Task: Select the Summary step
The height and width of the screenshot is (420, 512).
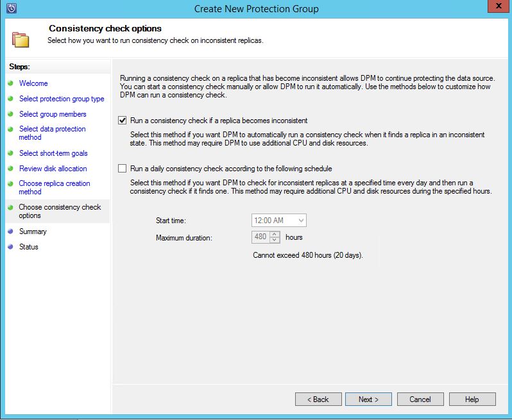Action: [x=33, y=231]
